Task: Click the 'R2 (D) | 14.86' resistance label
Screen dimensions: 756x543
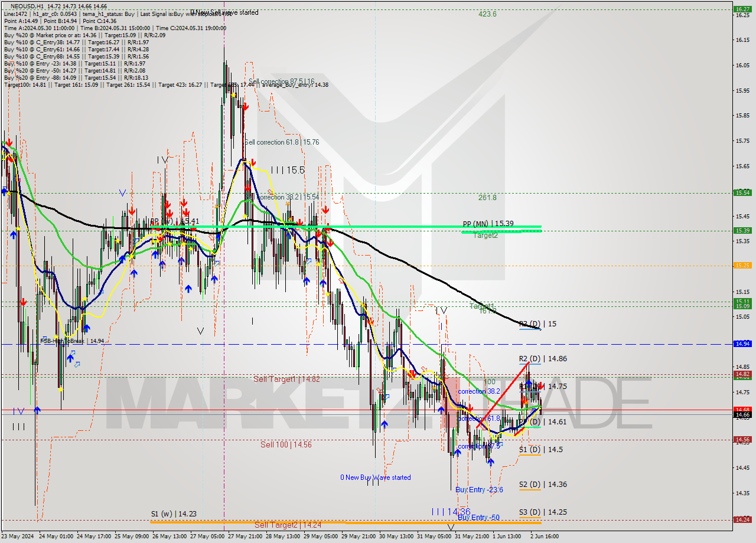Action: click(543, 358)
